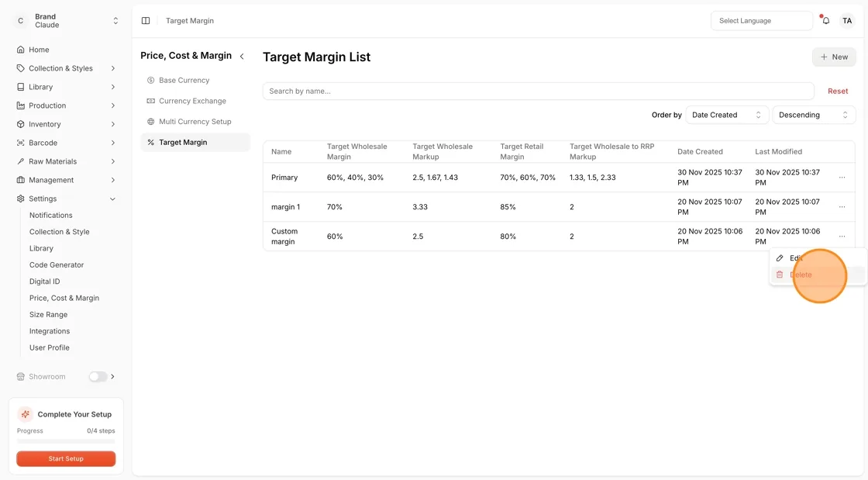Image resolution: width=868 pixels, height=480 pixels.
Task: Expand the Production submenu
Action: pos(113,105)
